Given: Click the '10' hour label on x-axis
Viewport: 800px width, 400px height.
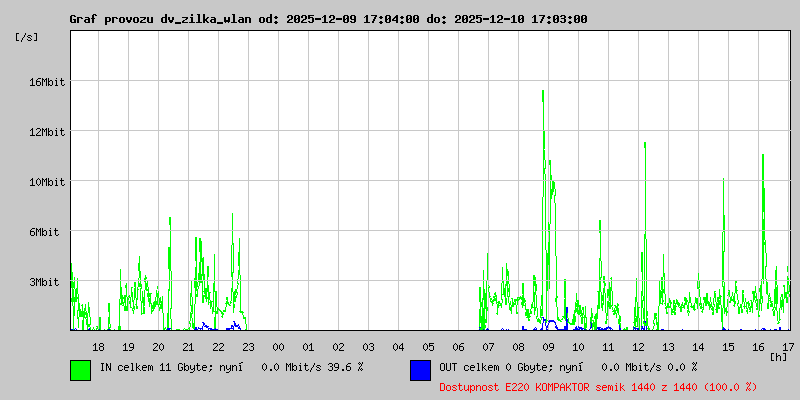Looking at the screenshot, I should pos(579,347).
